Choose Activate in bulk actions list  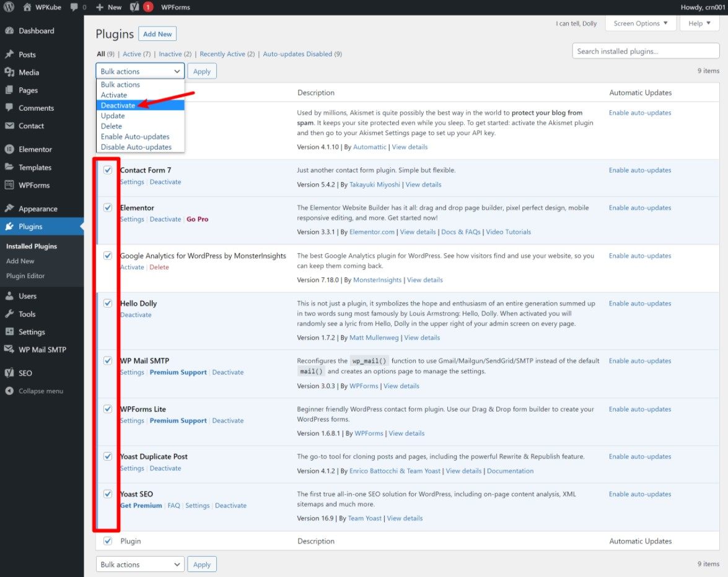coord(140,95)
